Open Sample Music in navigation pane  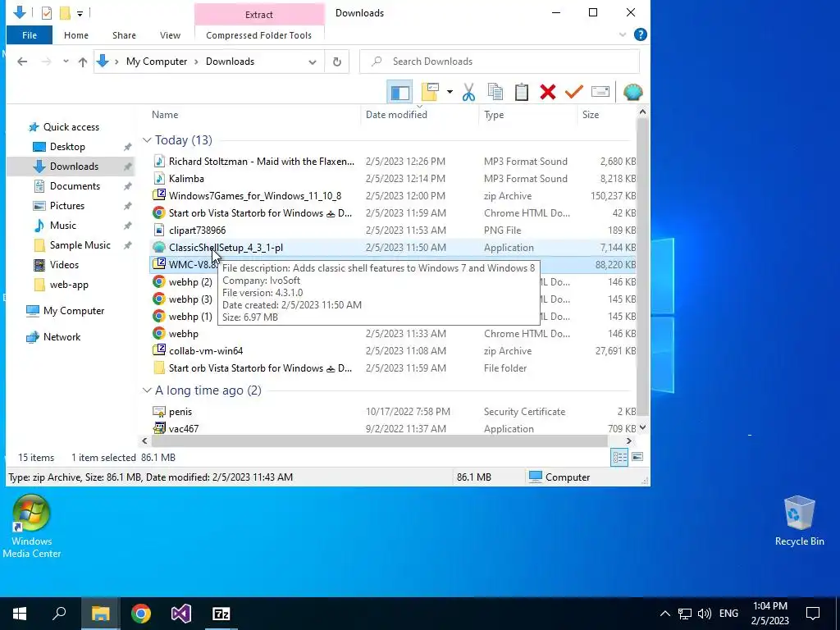coord(80,245)
